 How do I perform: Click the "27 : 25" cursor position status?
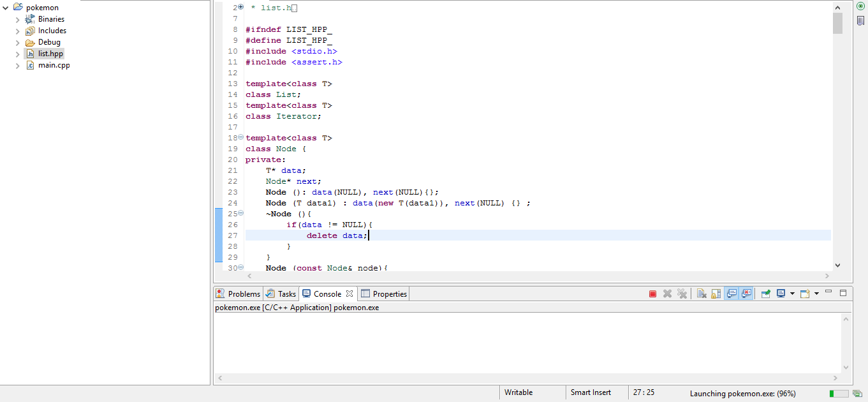pyautogui.click(x=644, y=392)
